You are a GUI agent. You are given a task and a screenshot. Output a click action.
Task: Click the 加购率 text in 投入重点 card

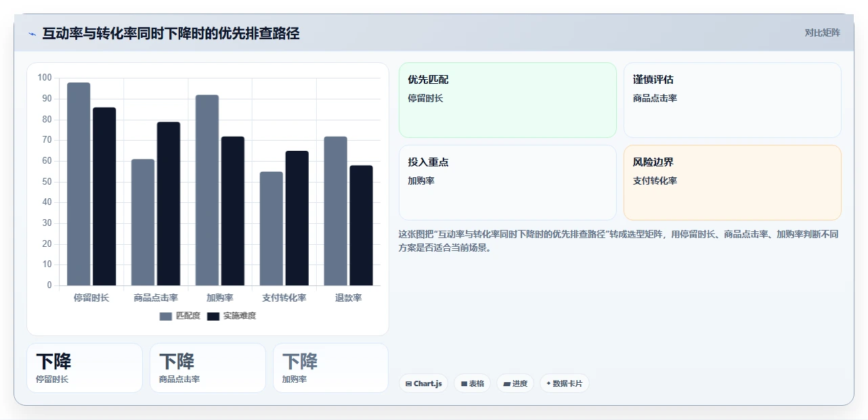[x=421, y=181]
